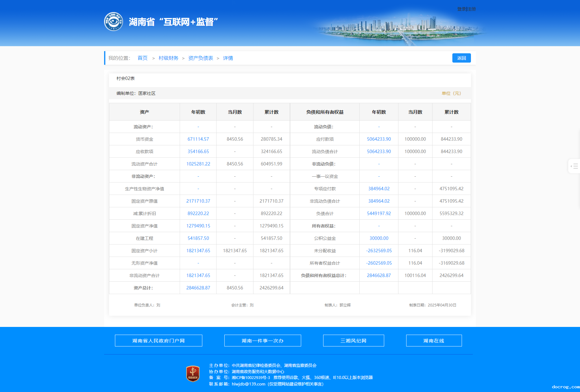
Task: Select 公积公益金 opening value 30000.00
Action: click(379, 238)
